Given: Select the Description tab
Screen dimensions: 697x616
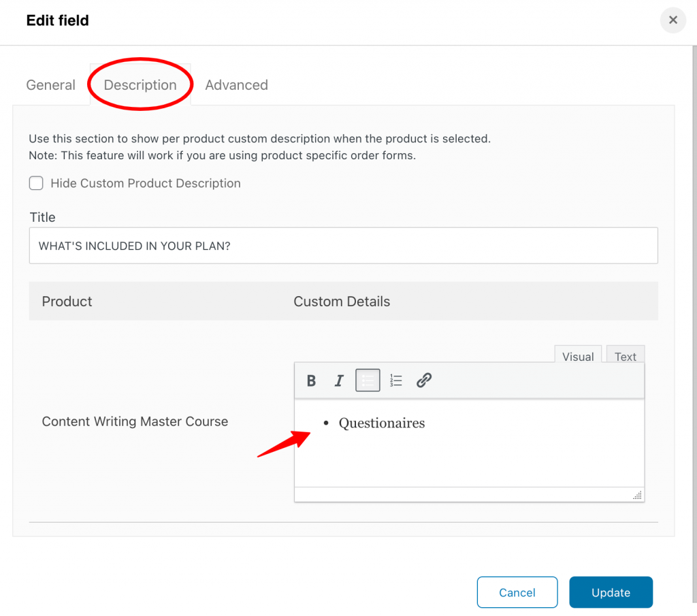Looking at the screenshot, I should 140,85.
